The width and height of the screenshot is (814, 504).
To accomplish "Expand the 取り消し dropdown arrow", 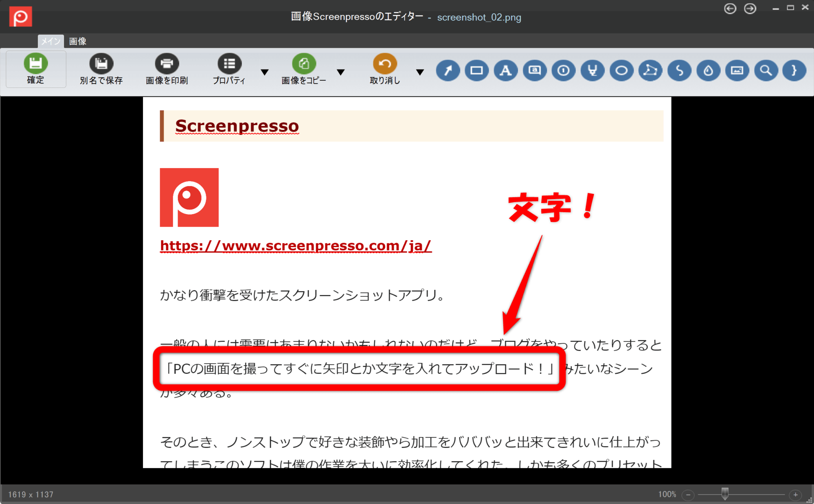I will (420, 72).
